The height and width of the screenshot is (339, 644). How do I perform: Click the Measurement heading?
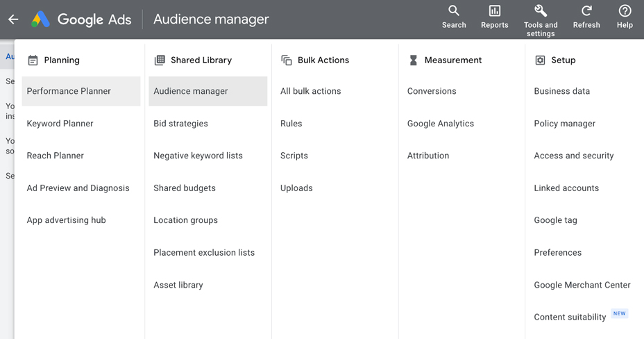[453, 60]
